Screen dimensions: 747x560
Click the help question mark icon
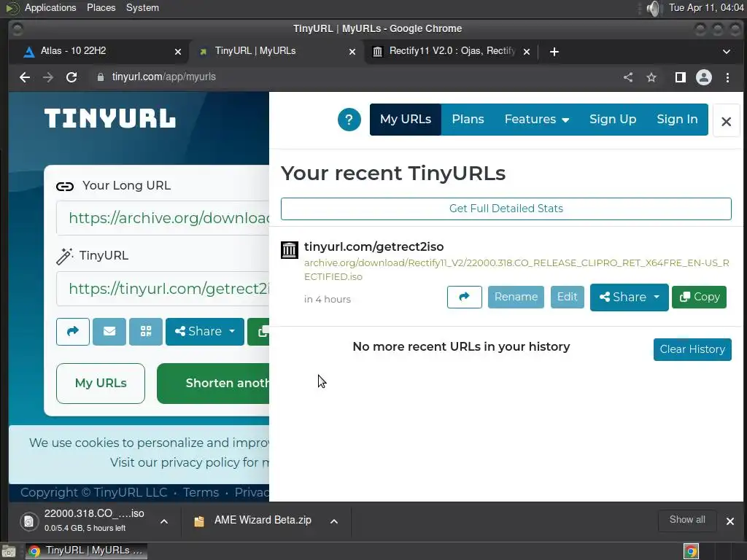[349, 120]
